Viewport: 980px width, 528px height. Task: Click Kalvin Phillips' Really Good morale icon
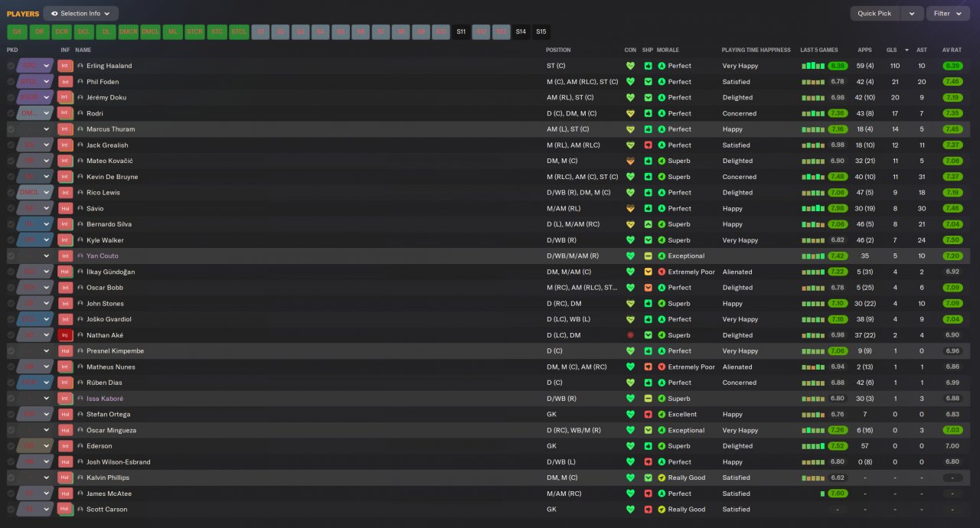pyautogui.click(x=662, y=477)
